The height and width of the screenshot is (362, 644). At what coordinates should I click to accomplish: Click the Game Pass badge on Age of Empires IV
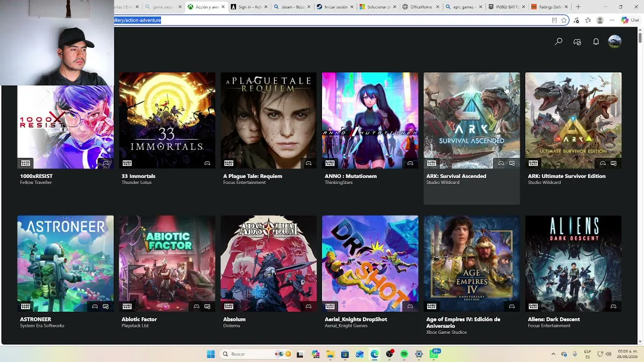431,306
